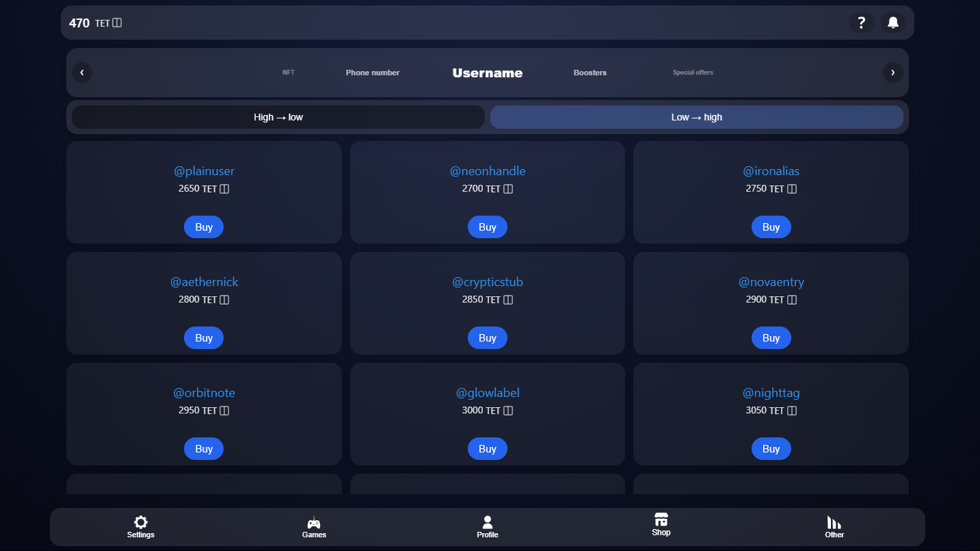The image size is (980, 551).
Task: Click the TET currency icon beside @plainuser's price
Action: click(x=224, y=188)
